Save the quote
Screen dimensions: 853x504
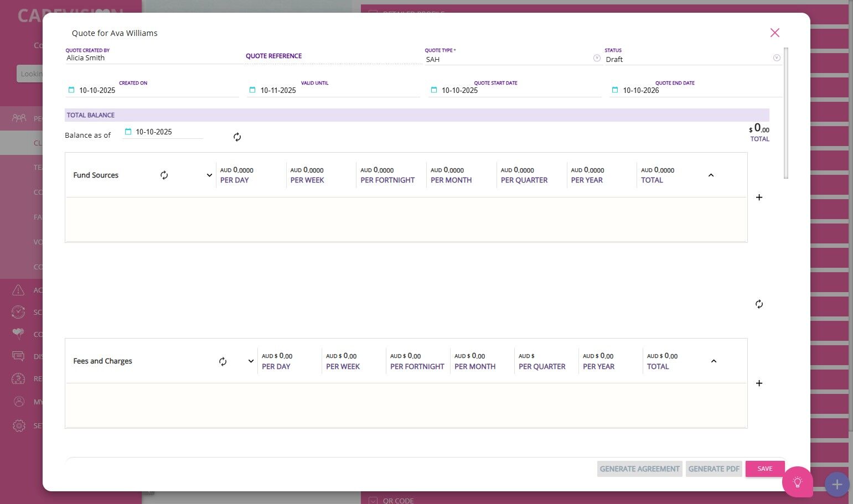(x=765, y=469)
